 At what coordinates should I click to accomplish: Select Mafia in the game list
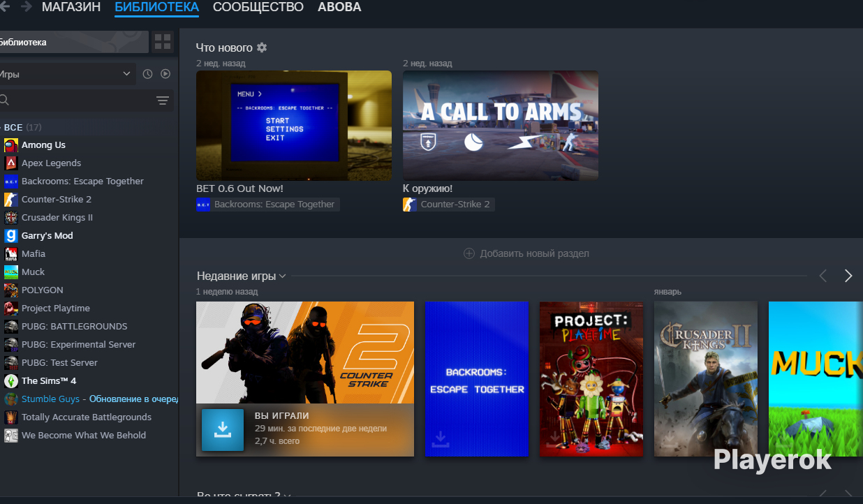click(34, 254)
